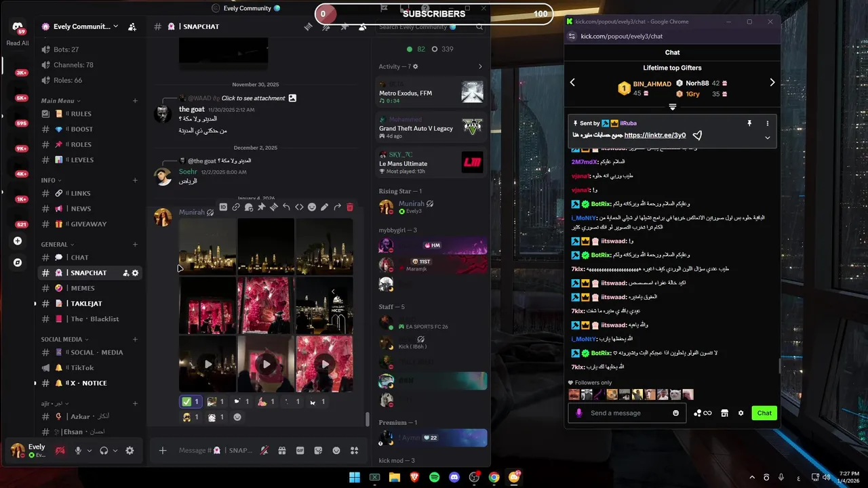The width and height of the screenshot is (868, 488).
Task: Play the middle video in Munirah's post
Action: [267, 364]
